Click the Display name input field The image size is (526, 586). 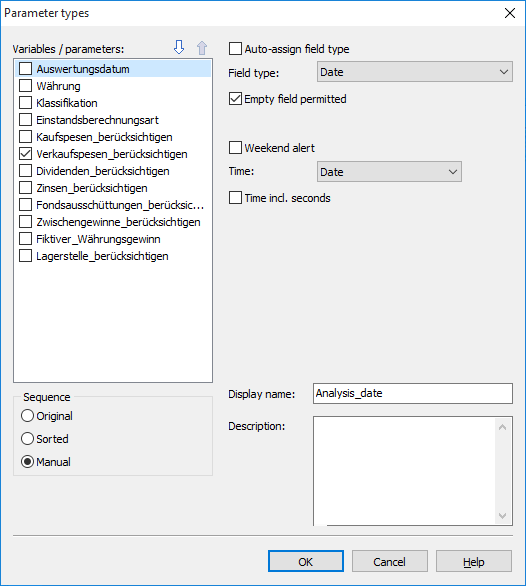(413, 394)
